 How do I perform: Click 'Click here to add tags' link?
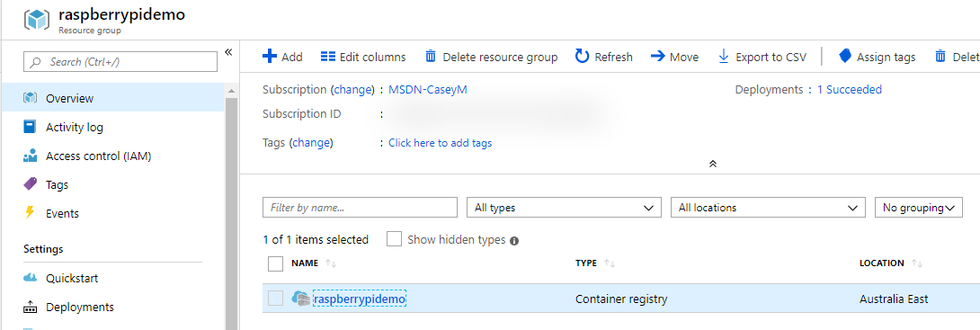(440, 142)
